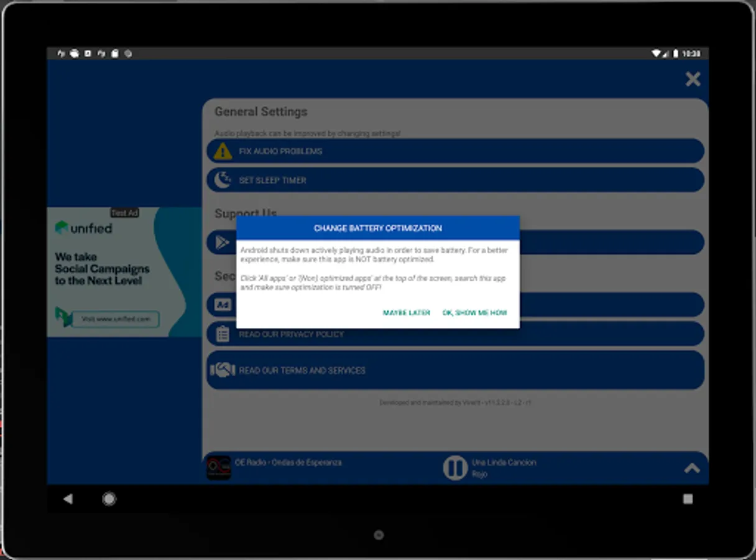The width and height of the screenshot is (756, 560).
Task: Click the developed and maintained version text
Action: coord(455,403)
